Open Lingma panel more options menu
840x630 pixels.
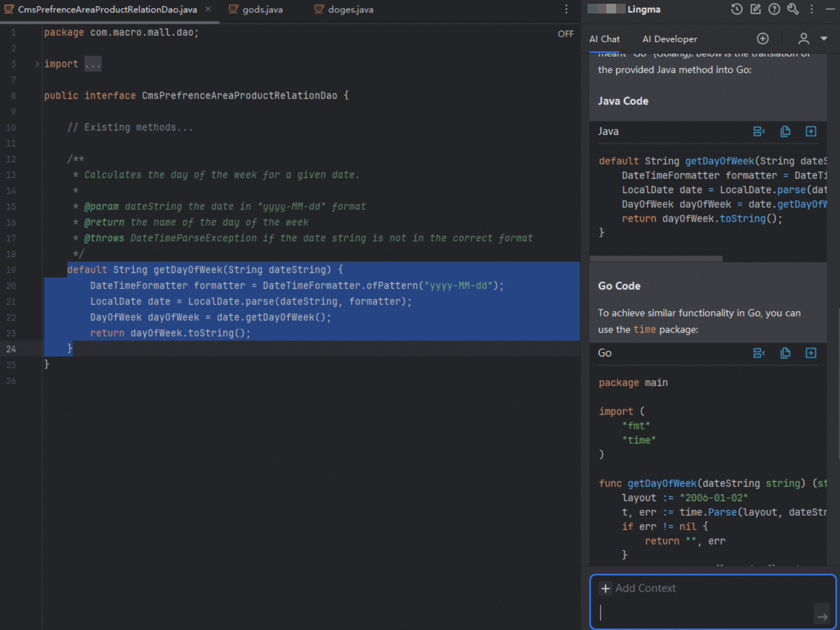coord(811,9)
